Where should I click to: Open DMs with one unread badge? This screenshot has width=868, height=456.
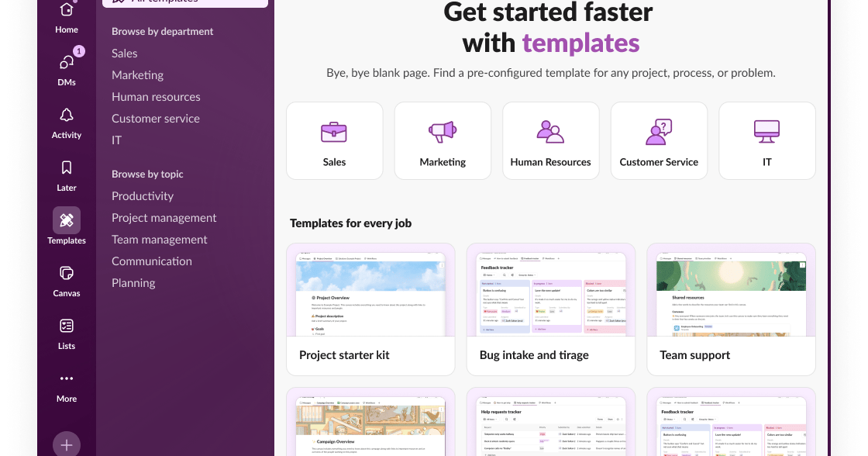[67, 67]
